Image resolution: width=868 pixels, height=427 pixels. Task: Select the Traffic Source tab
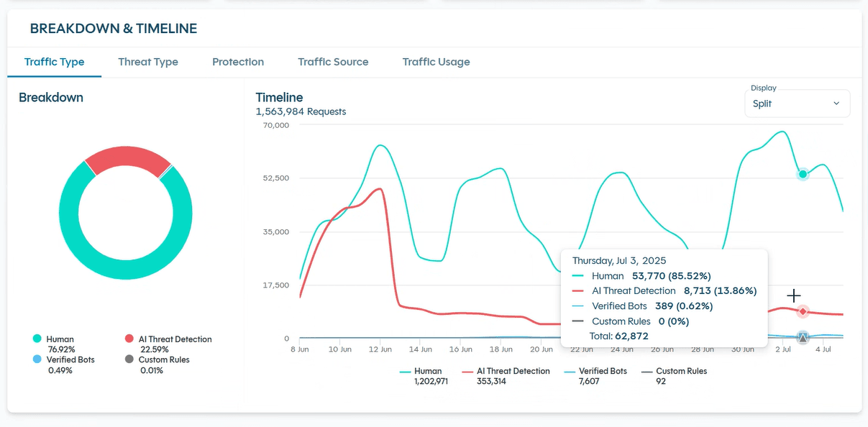pyautogui.click(x=333, y=62)
